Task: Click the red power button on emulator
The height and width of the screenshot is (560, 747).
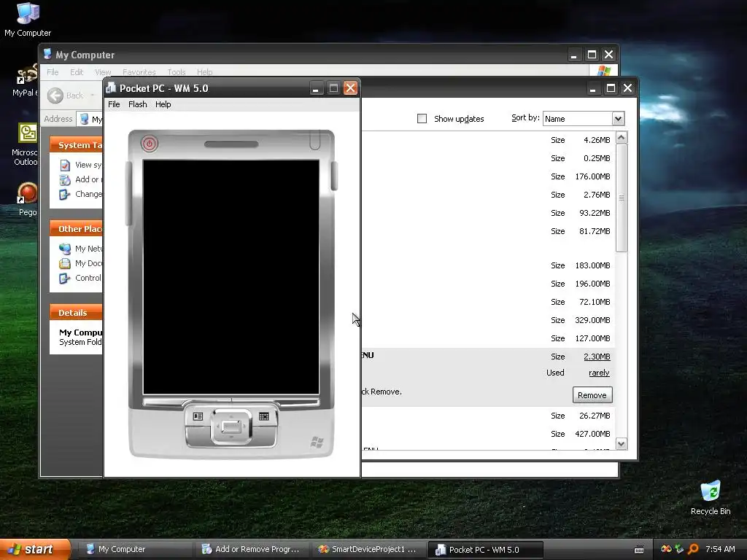Action: click(x=149, y=144)
